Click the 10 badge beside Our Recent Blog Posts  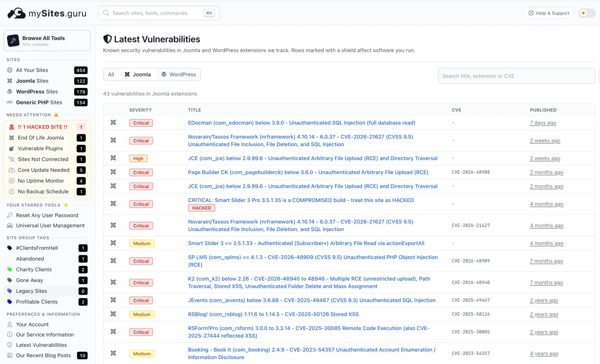[x=82, y=356]
